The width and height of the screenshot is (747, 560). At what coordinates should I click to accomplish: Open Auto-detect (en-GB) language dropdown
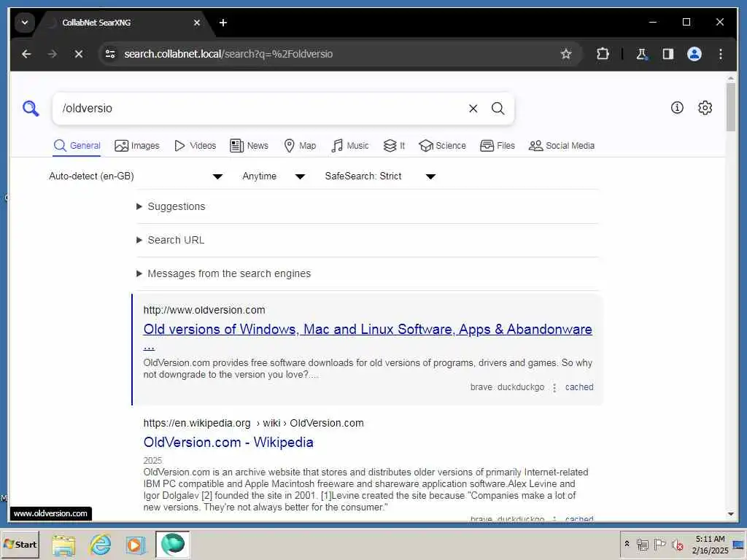point(136,176)
